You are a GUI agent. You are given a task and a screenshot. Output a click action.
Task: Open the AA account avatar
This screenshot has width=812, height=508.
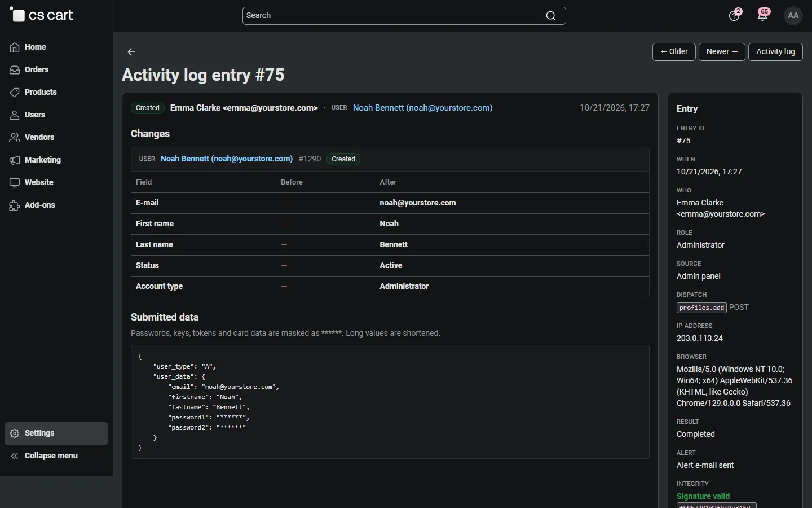pyautogui.click(x=793, y=16)
